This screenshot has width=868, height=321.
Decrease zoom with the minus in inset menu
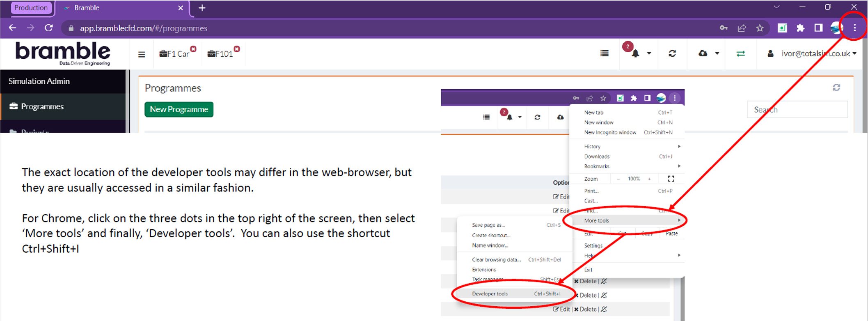[618, 179]
